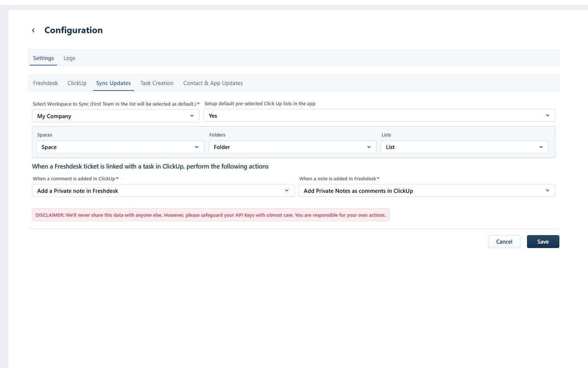Click the chevron on the Folder selector
Viewport: 588px width, 368px height.
(x=369, y=147)
